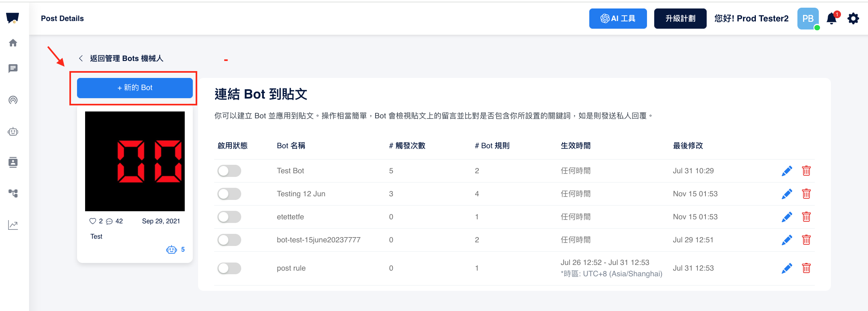The width and height of the screenshot is (868, 311).
Task: Toggle the Testing 12 Jun bot switch
Action: 229,194
